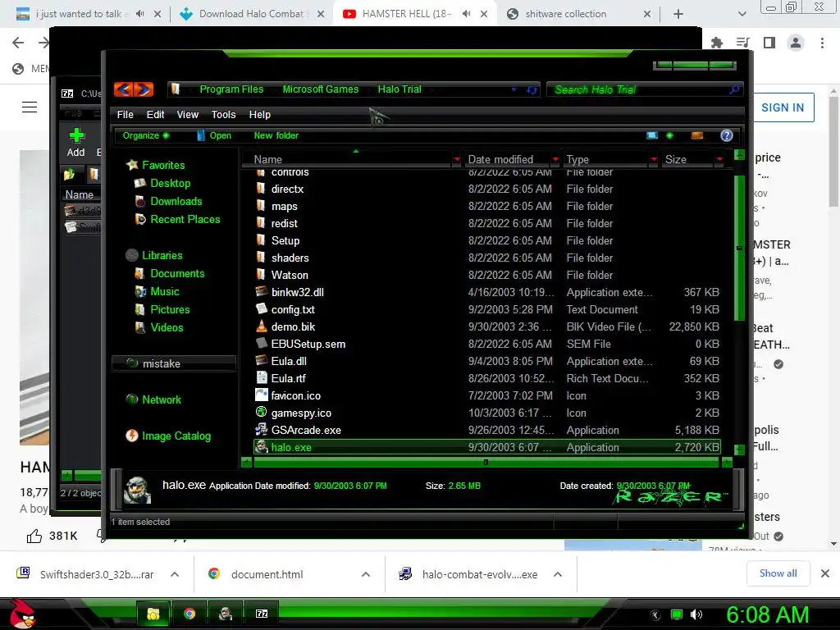This screenshot has width=840, height=630.
Task: Open Chrome from the taskbar
Action: point(189,614)
